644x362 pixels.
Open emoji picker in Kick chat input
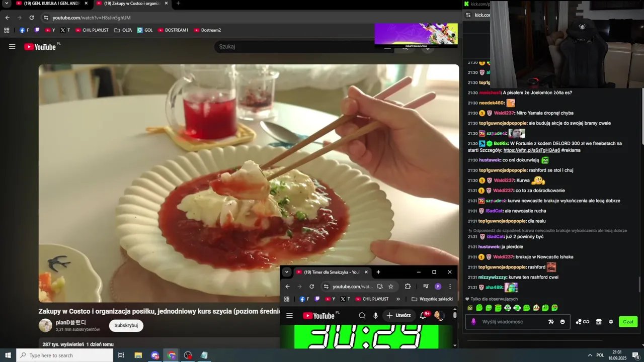[x=562, y=322]
